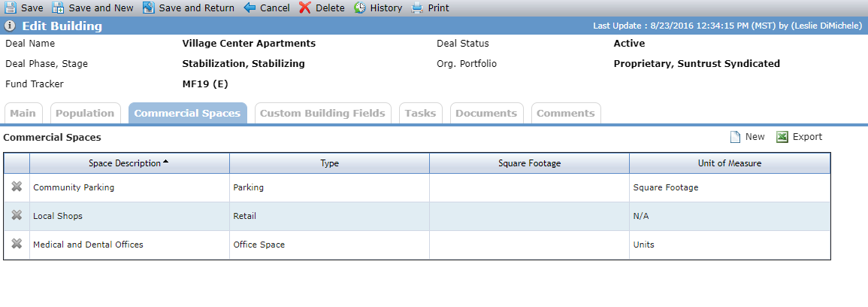868x307 pixels.
Task: Sort by the Type column header
Action: click(x=329, y=163)
